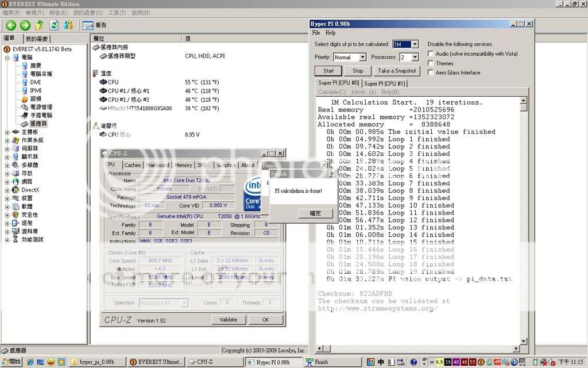This screenshot has width=588, height=368.
Task: Switch to the Super PI [CPU #1] tab
Action: (x=385, y=83)
